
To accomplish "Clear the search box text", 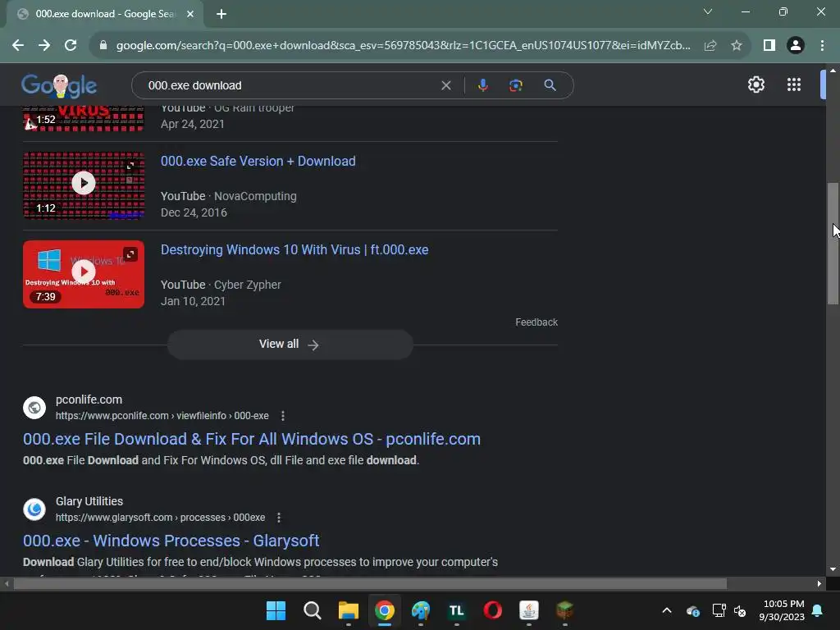I will coord(445,85).
